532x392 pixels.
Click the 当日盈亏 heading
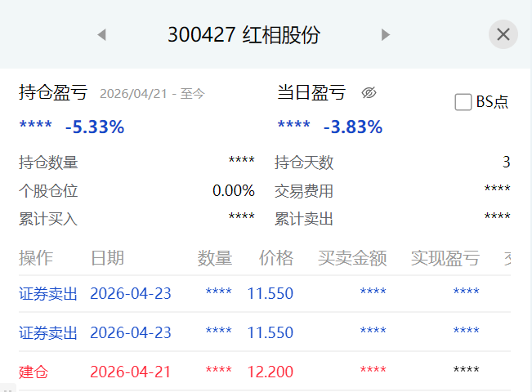point(311,92)
